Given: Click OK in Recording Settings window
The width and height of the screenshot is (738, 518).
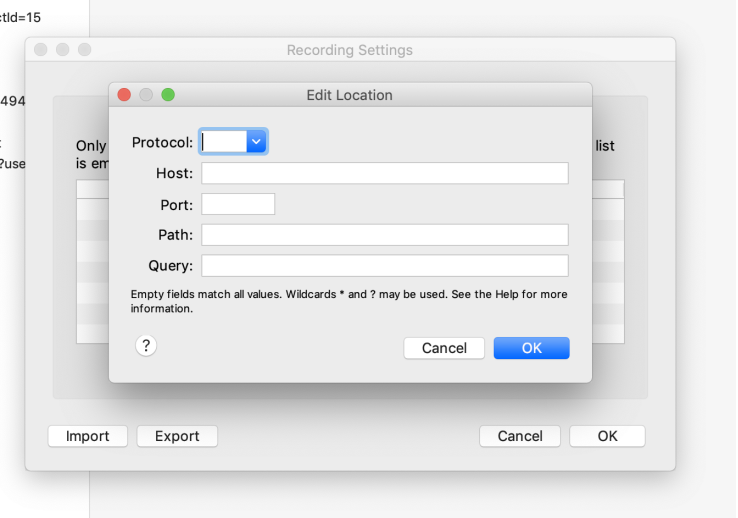Looking at the screenshot, I should (607, 436).
